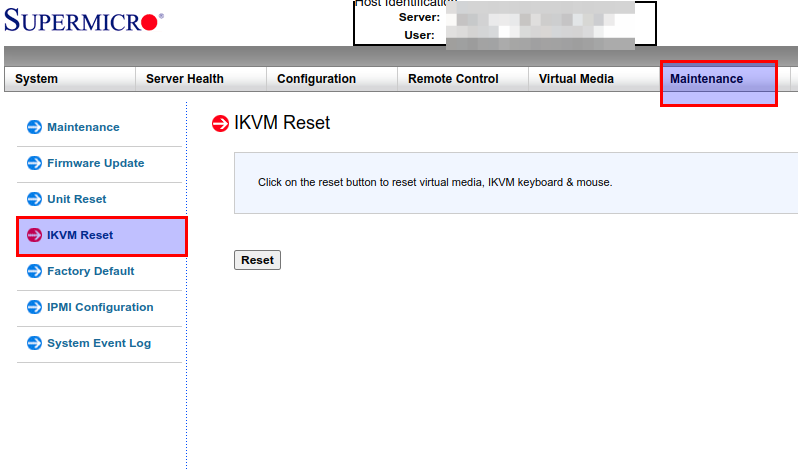The image size is (798, 471).
Task: Select the IKVM Reset sidebar link
Action: click(80, 235)
